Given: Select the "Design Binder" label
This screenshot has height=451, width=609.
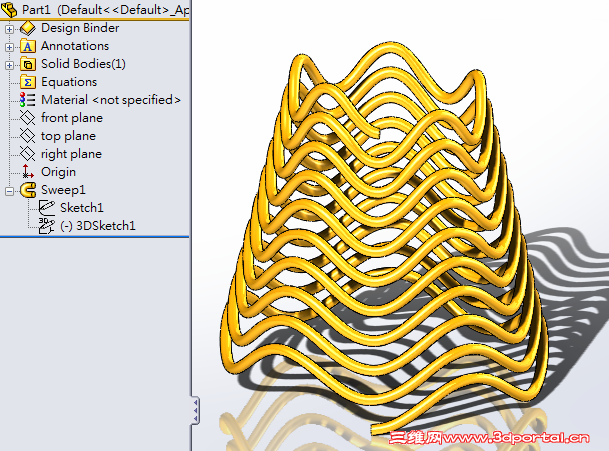Looking at the screenshot, I should (x=80, y=28).
